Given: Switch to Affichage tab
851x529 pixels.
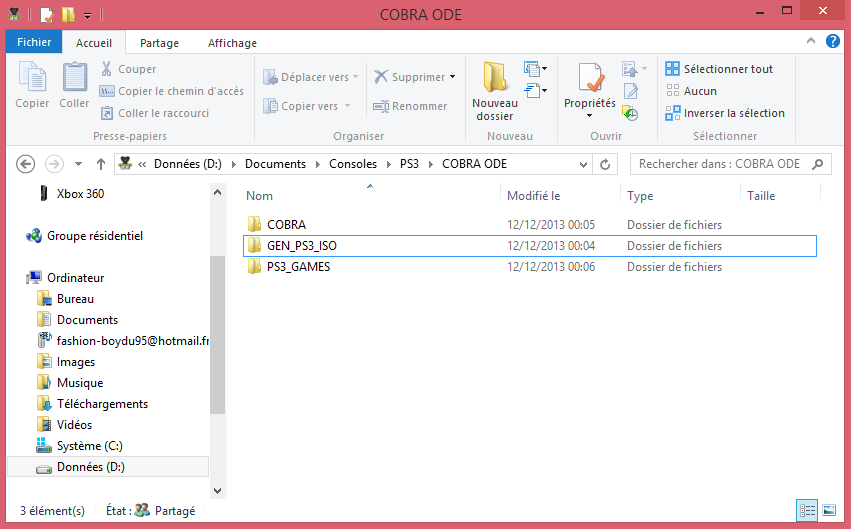Looking at the screenshot, I should click(232, 43).
